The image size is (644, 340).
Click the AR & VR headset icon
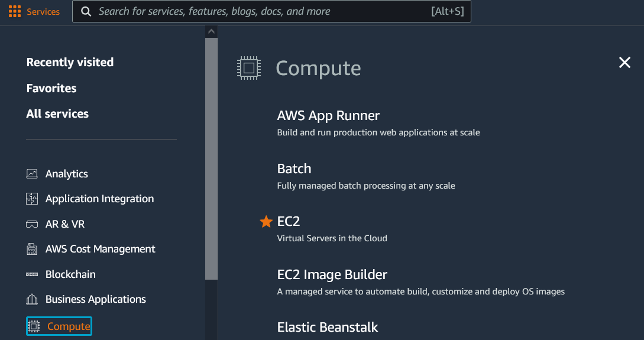click(32, 224)
